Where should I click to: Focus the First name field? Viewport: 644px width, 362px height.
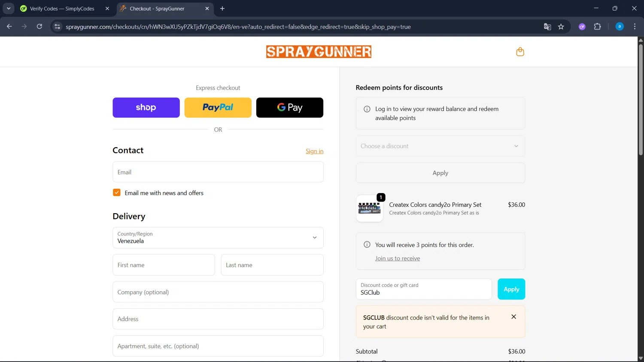(x=164, y=265)
